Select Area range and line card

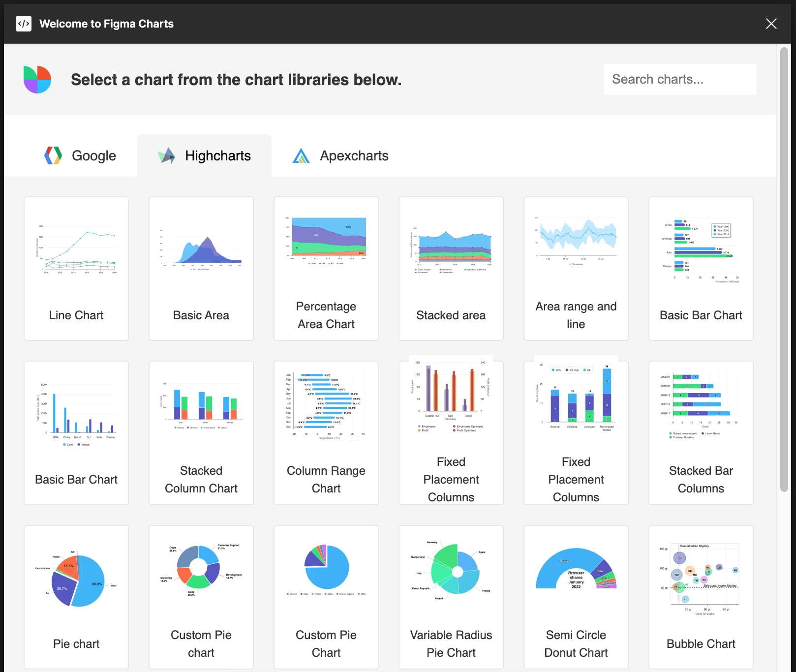coord(576,269)
